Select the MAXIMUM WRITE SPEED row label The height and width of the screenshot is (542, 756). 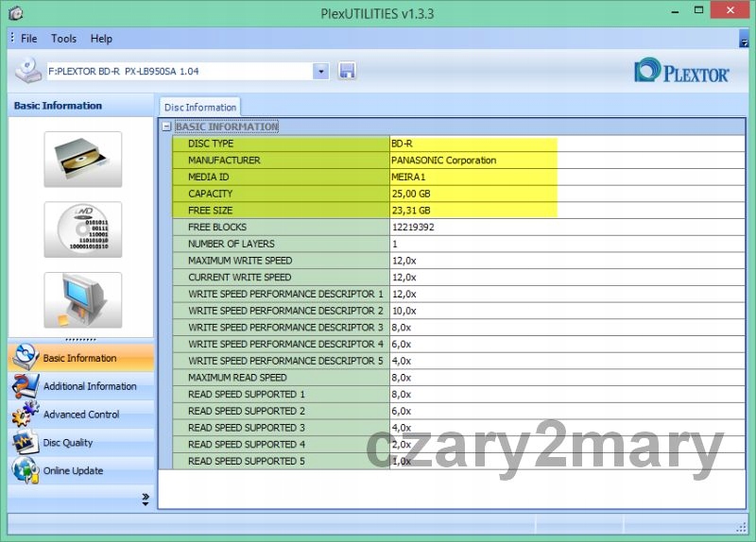coord(240,261)
